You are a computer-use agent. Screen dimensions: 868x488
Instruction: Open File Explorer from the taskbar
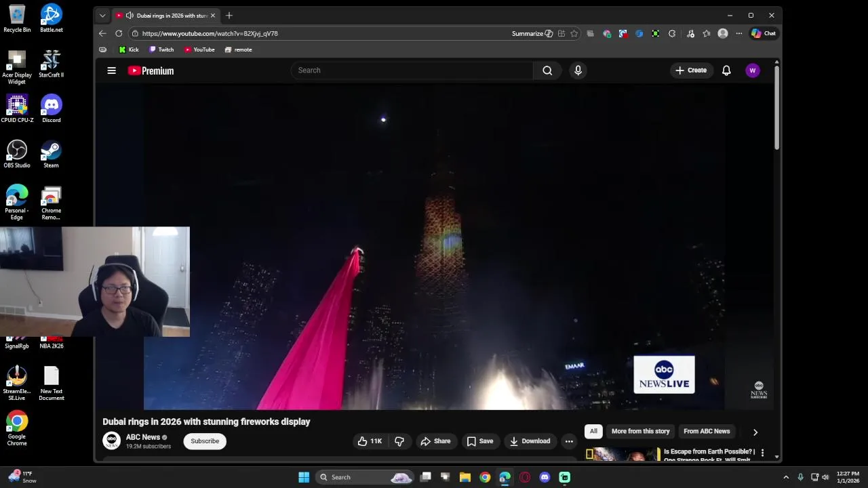465,477
